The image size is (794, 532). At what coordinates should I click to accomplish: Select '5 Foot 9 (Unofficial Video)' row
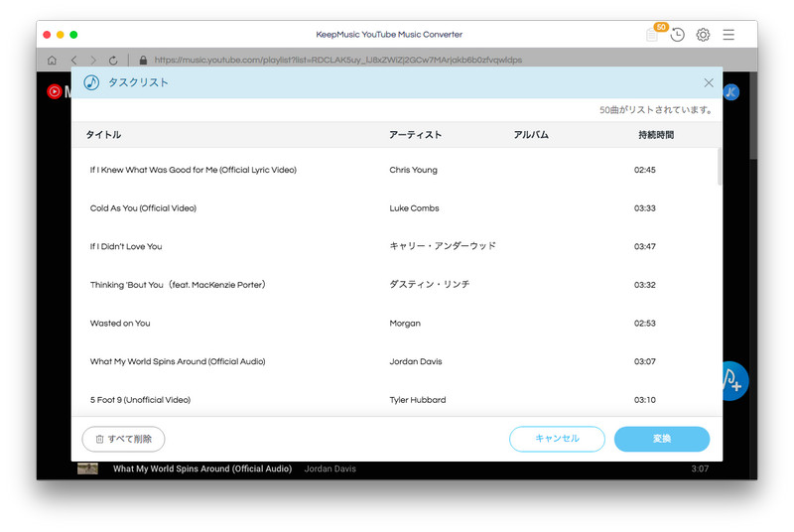[x=396, y=400]
